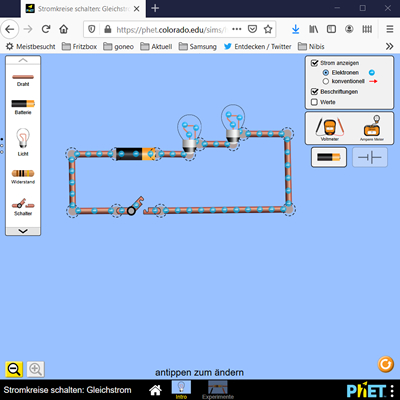Grab the Voltmeter tool
Screen dimensions: 400x400
click(x=330, y=128)
